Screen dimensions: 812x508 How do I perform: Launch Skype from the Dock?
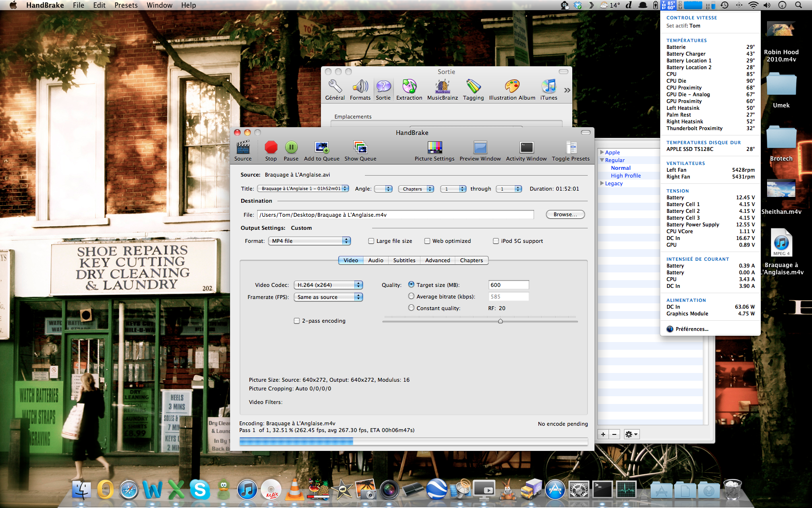tap(200, 490)
